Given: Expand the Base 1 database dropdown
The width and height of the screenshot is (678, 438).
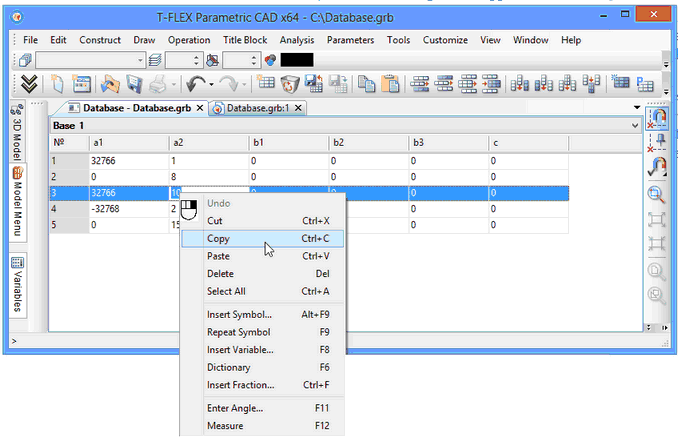Looking at the screenshot, I should pyautogui.click(x=634, y=126).
